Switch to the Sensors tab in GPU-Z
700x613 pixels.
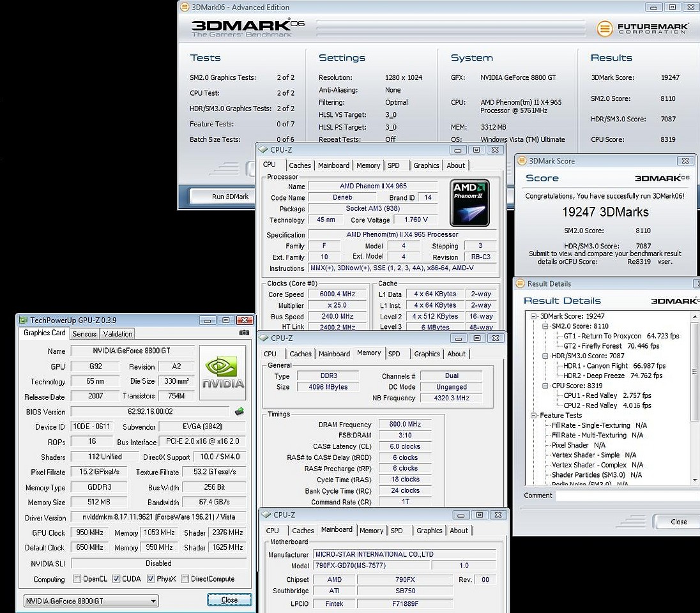tap(84, 333)
